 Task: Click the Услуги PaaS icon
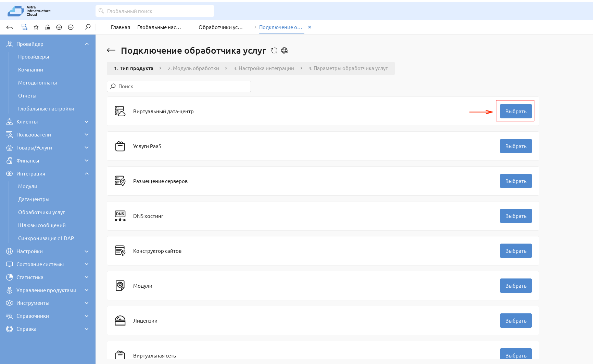point(120,146)
